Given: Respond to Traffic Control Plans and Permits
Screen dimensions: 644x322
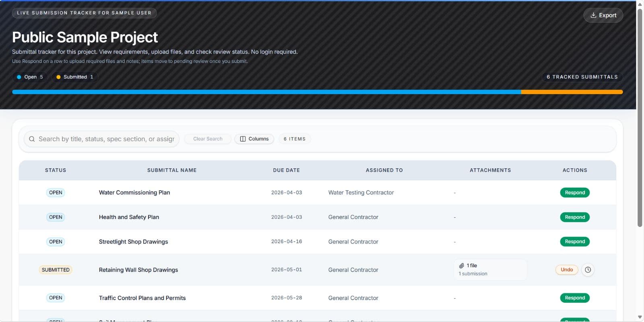Looking at the screenshot, I should 575,298.
